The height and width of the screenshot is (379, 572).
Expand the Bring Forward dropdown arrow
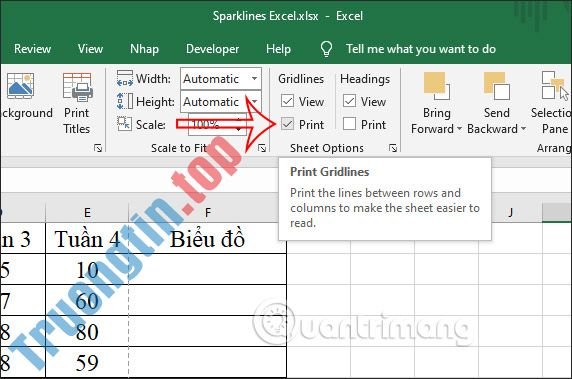click(459, 129)
